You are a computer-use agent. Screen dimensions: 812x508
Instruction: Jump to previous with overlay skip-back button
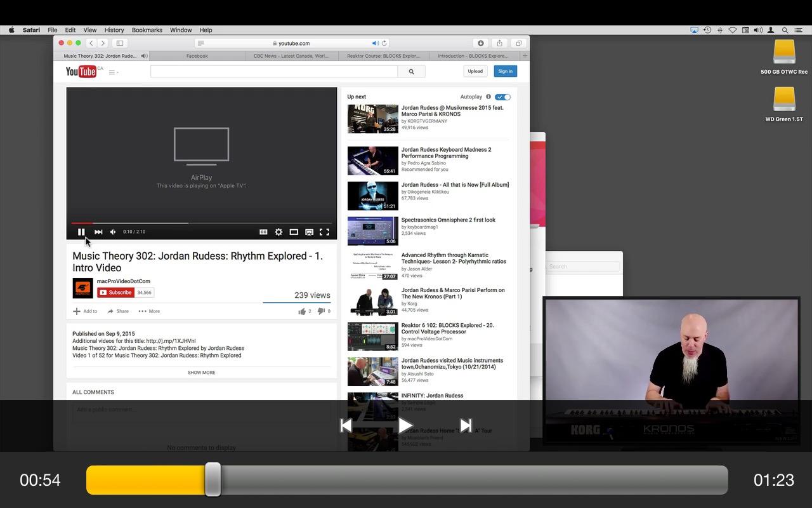point(346,425)
